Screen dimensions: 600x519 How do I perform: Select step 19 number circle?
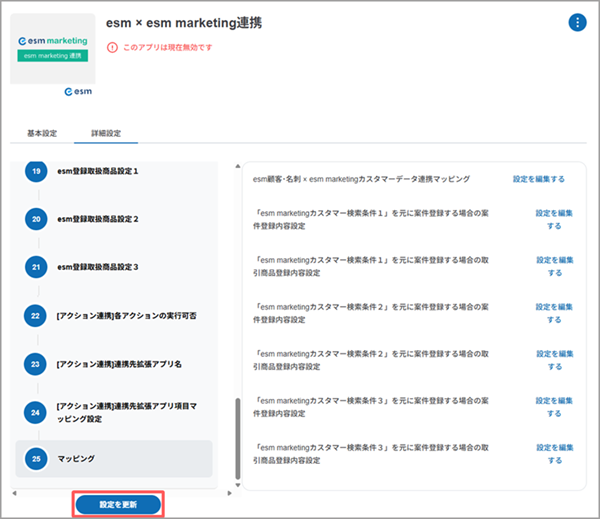click(35, 172)
